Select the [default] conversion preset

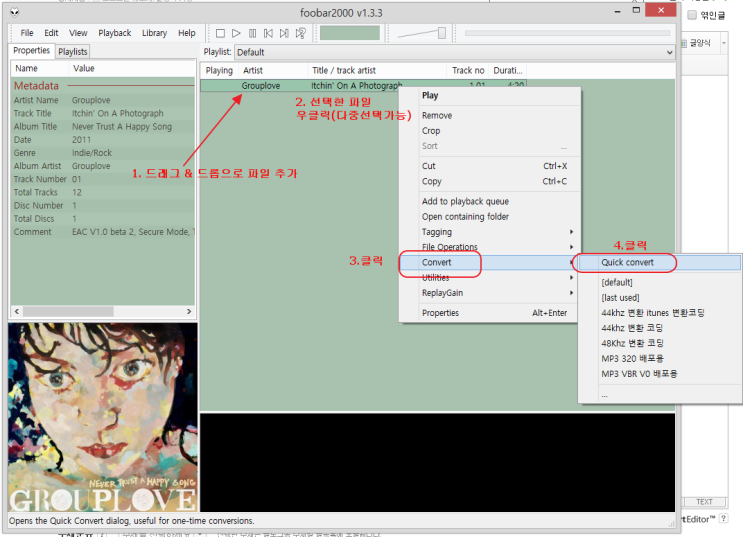[660, 282]
